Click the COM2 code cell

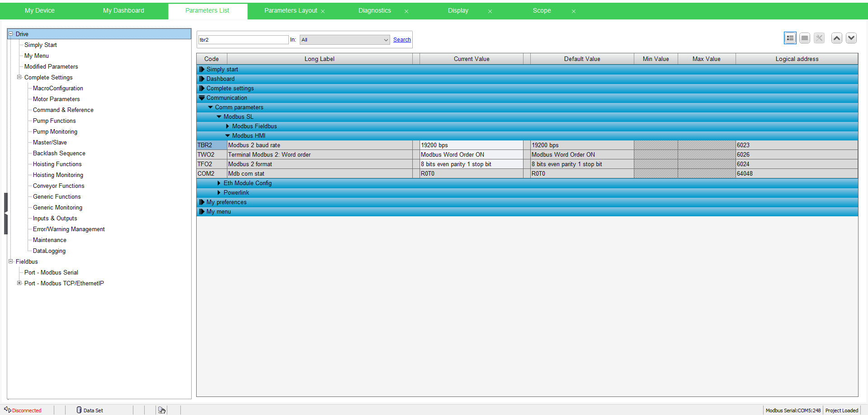(212, 173)
